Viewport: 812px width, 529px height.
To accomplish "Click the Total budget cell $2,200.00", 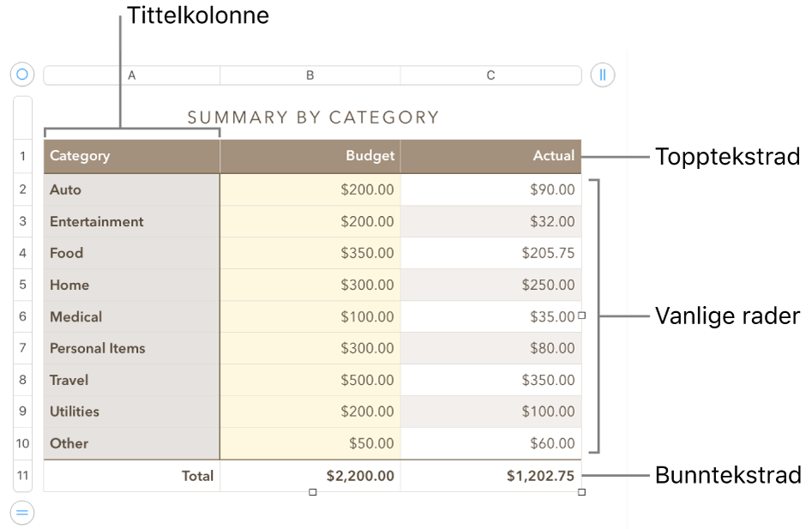I will coord(310,475).
